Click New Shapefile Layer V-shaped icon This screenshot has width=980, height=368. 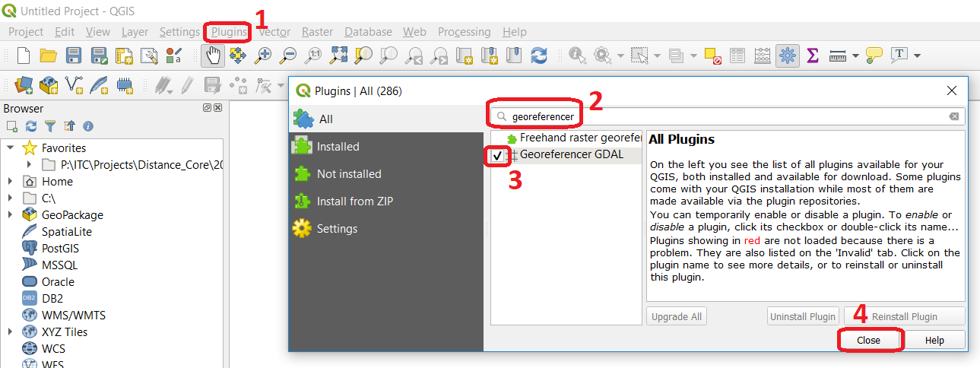tap(74, 84)
